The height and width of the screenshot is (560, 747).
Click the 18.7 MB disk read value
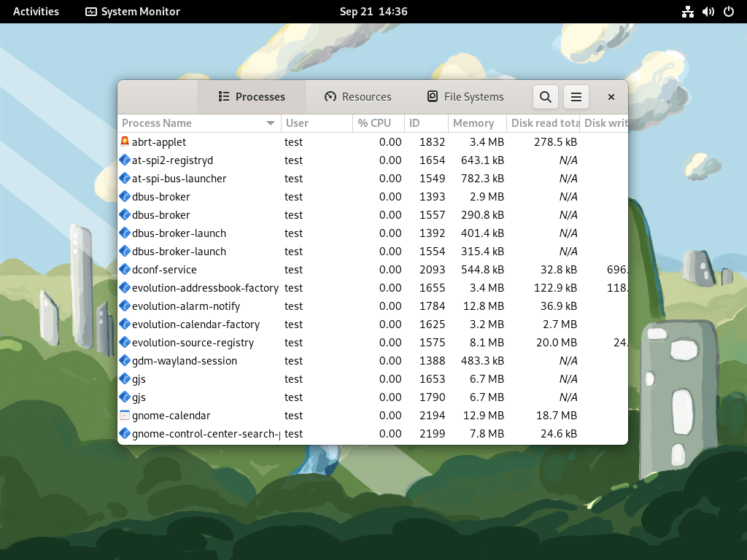[557, 416]
